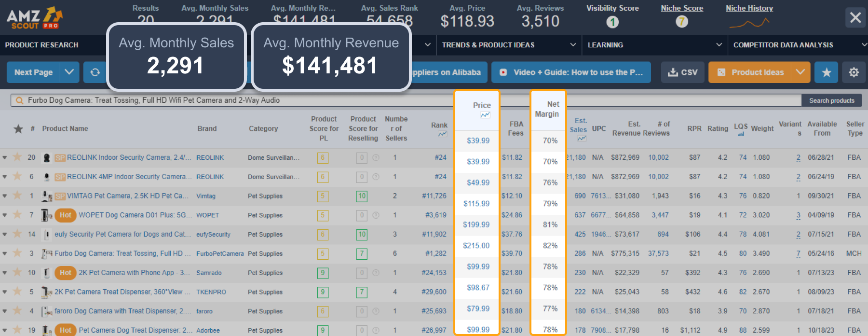Open the Product Research menu
The image size is (868, 336).
pos(41,45)
